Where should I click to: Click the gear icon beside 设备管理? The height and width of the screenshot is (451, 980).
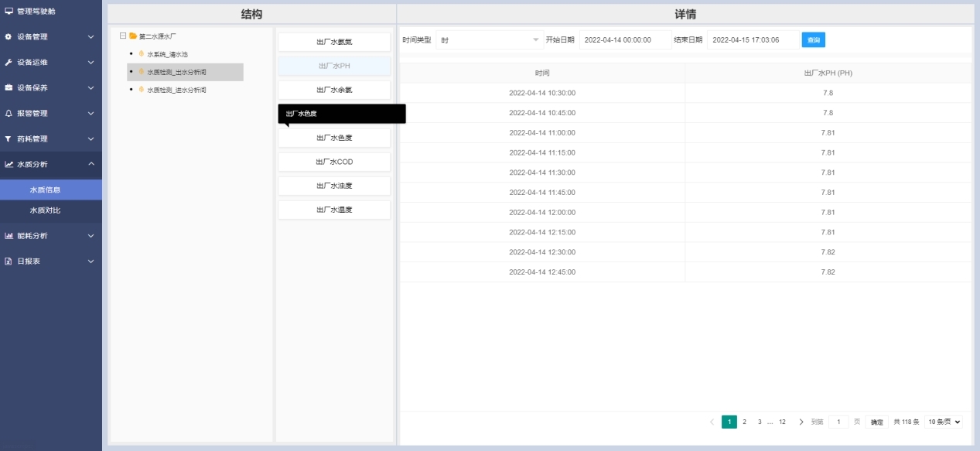pos(9,37)
